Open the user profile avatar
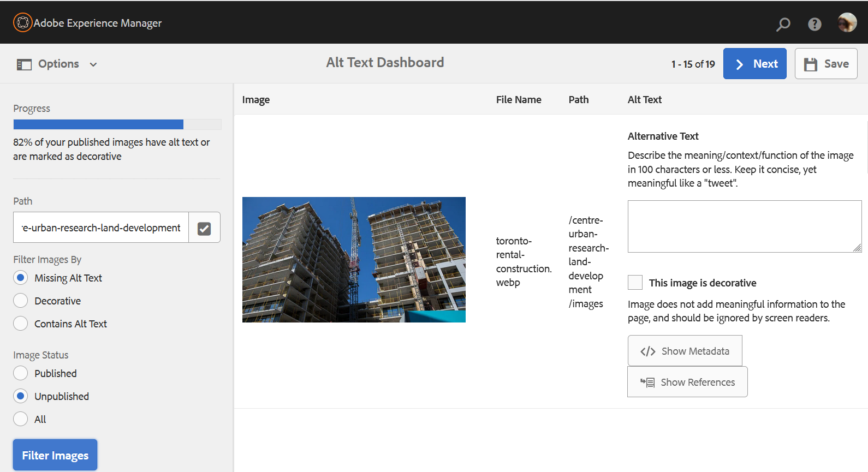 coord(847,23)
